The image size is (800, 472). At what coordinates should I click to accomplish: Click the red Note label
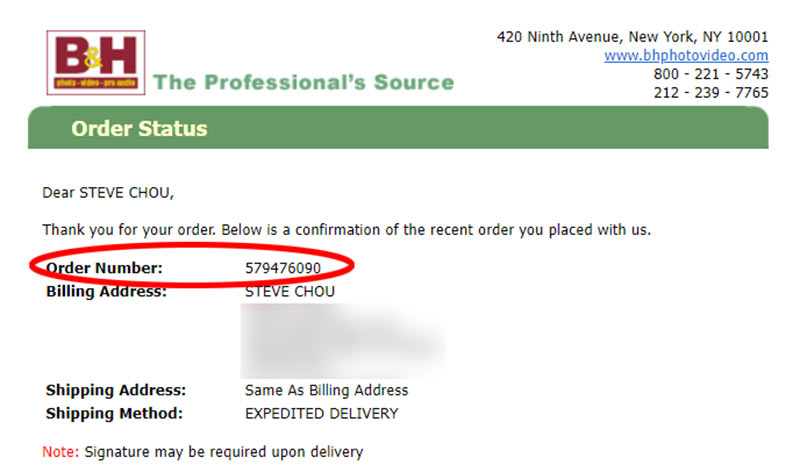coord(61,452)
